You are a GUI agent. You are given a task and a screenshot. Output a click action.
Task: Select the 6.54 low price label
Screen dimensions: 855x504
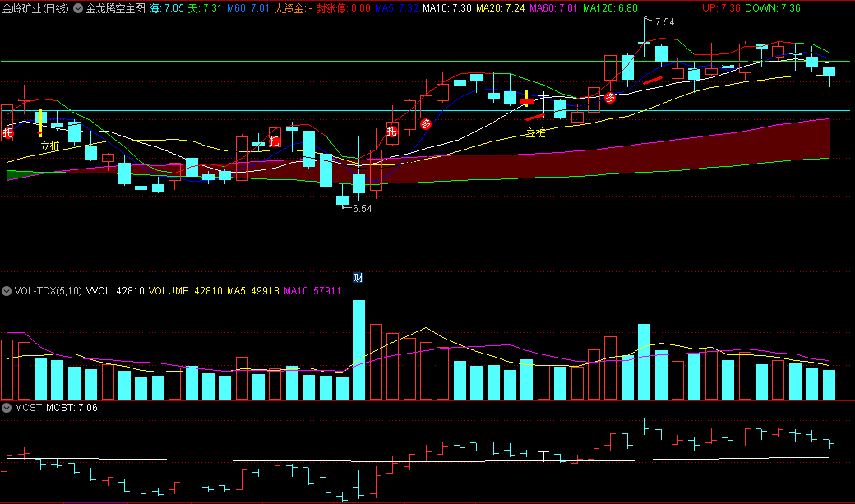click(362, 208)
